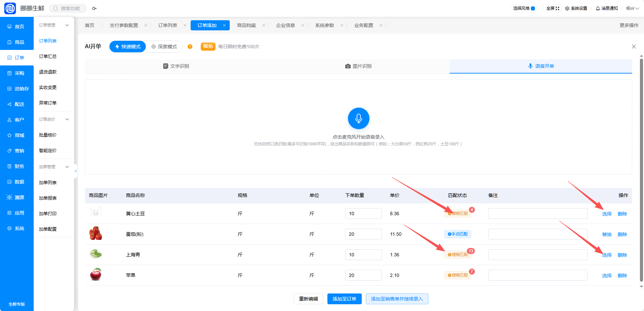This screenshot has width=644, height=311.
Task: Click the microphone button to start voice input
Action: 358,118
